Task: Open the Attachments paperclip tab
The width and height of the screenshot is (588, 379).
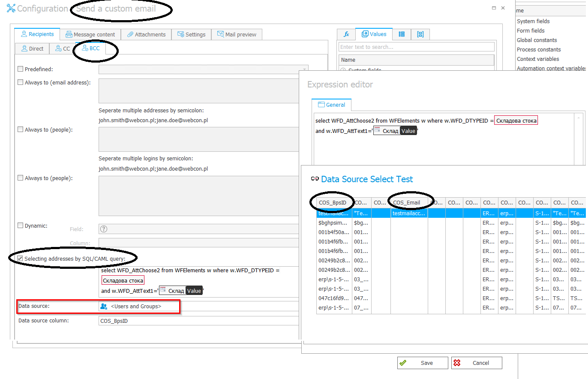Action: click(x=146, y=34)
